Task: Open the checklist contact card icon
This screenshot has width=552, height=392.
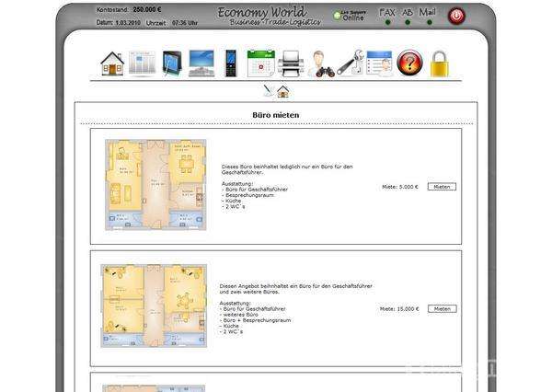Action: click(379, 64)
